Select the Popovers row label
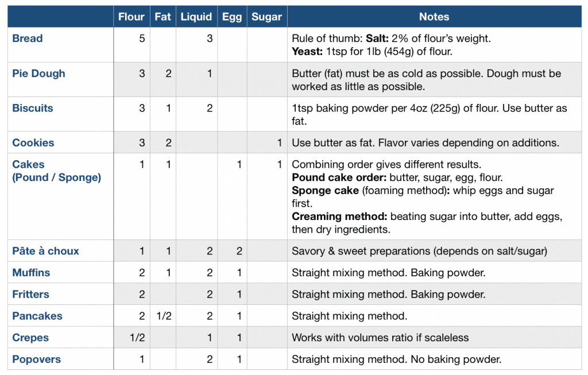This screenshot has width=588, height=375. point(36,359)
